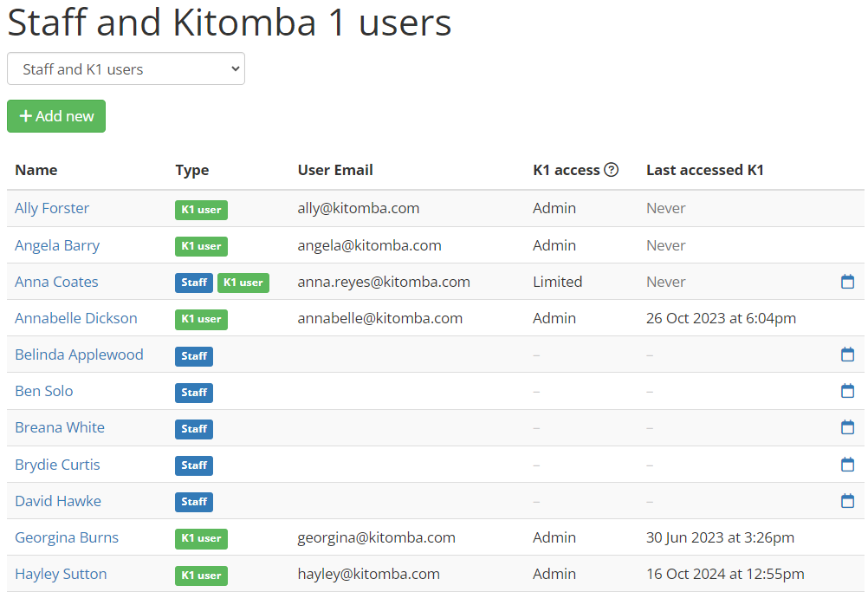Open calendar icon for Anna Coates
The image size is (868, 592).
(x=847, y=282)
